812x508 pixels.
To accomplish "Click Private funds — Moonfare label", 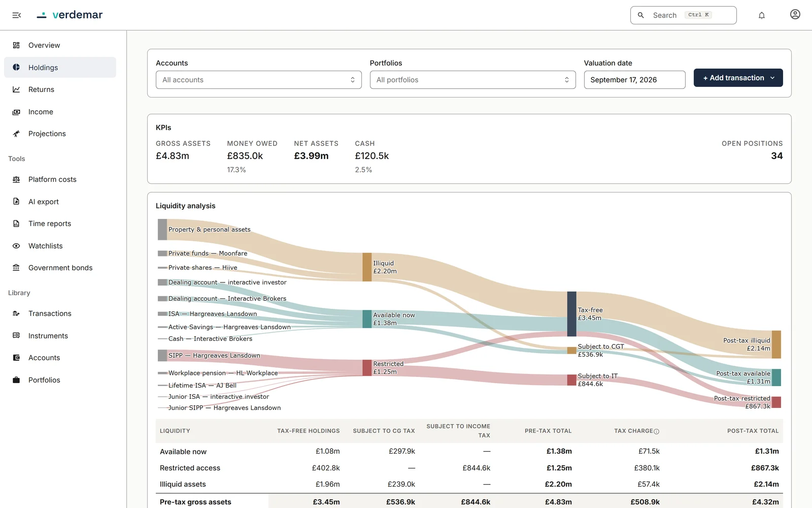I will [x=208, y=253].
